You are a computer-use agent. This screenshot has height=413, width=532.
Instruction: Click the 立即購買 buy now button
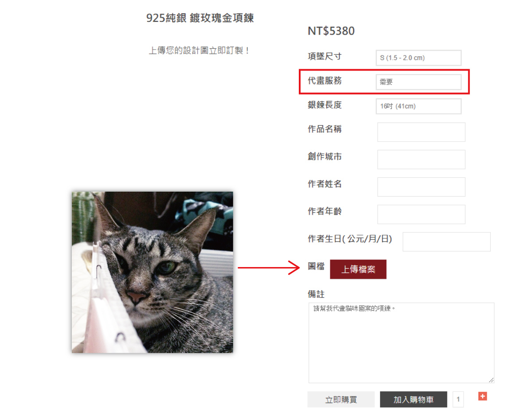click(x=341, y=400)
